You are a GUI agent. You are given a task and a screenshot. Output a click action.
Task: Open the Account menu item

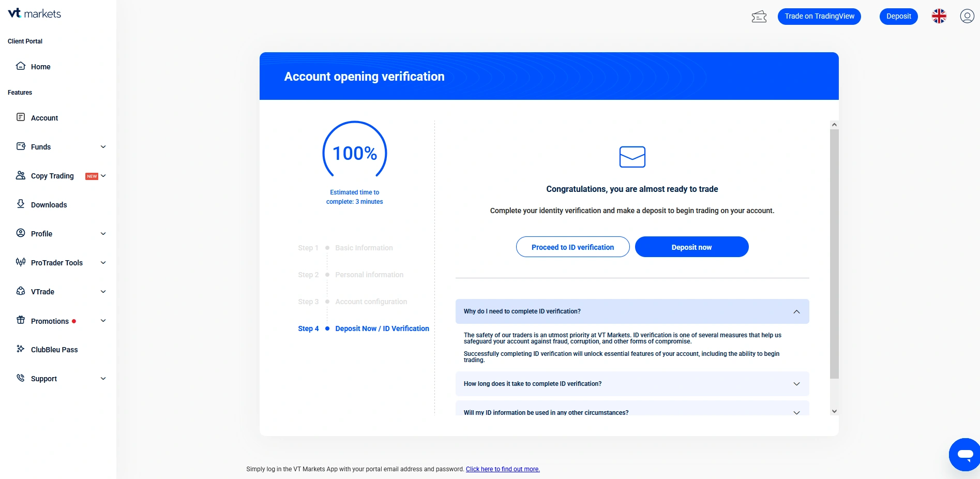[44, 118]
